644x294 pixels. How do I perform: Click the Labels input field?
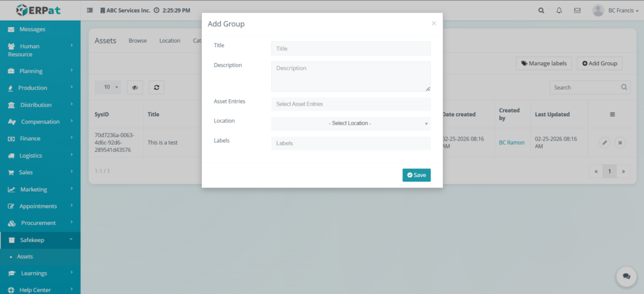(x=351, y=143)
